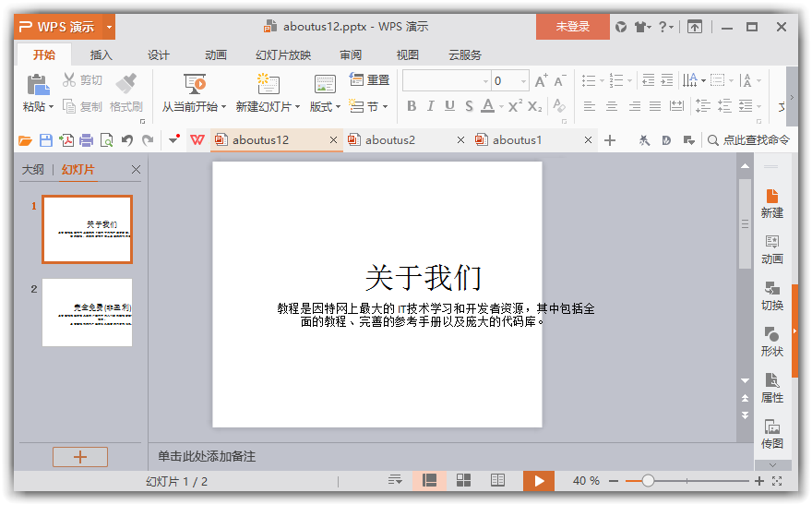Click the notes area 单击此处添加备注
The width and height of the screenshot is (812, 505).
207,456
